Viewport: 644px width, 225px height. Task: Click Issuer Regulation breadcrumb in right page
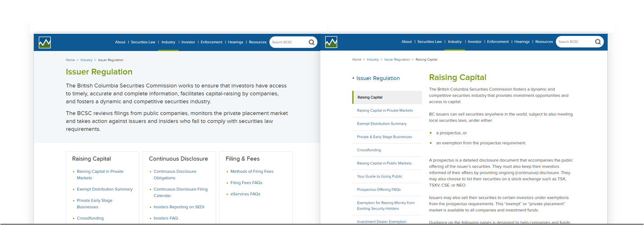(397, 59)
